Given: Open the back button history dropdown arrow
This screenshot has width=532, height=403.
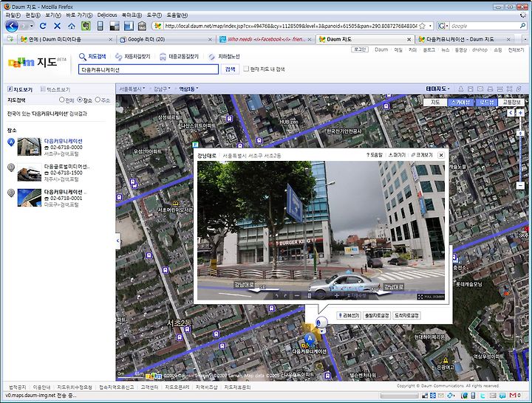Looking at the screenshot, I should point(32,26).
